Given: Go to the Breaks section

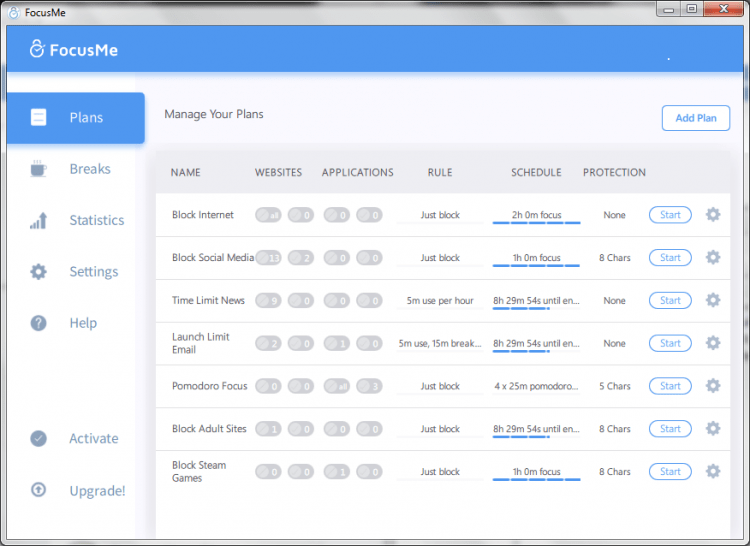Looking at the screenshot, I should [x=90, y=169].
